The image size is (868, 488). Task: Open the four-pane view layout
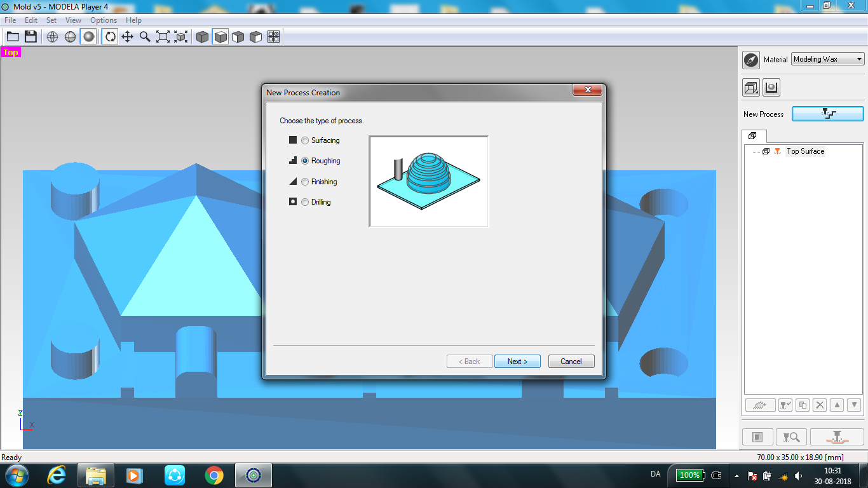pyautogui.click(x=273, y=37)
